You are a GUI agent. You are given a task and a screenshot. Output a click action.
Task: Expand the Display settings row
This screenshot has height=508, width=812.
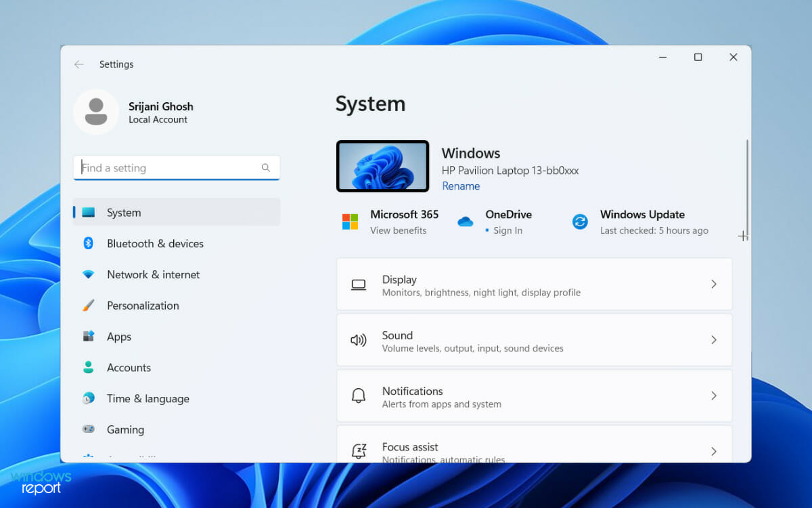(713, 284)
